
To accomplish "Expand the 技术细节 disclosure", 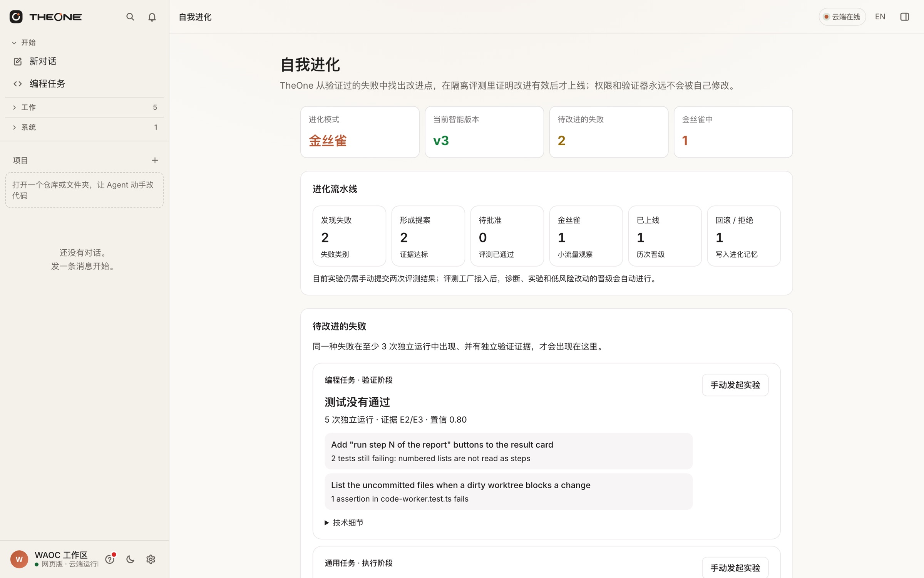I will click(x=344, y=523).
